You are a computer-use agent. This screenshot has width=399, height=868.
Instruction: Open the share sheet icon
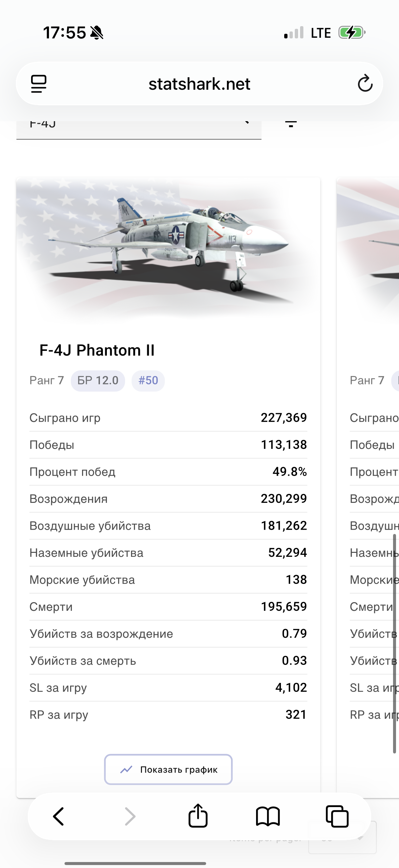point(198,815)
